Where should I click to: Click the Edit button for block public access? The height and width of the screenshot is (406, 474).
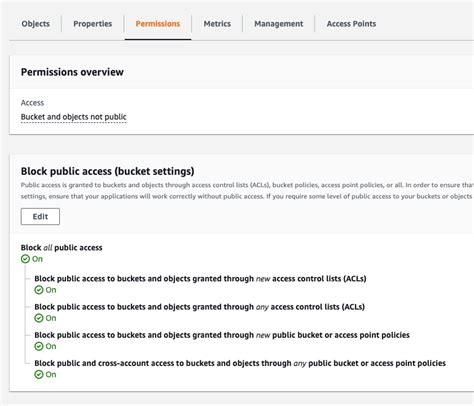point(40,217)
